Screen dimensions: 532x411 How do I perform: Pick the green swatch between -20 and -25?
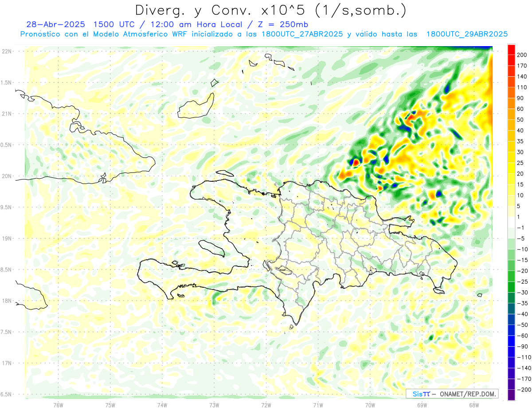click(511, 276)
